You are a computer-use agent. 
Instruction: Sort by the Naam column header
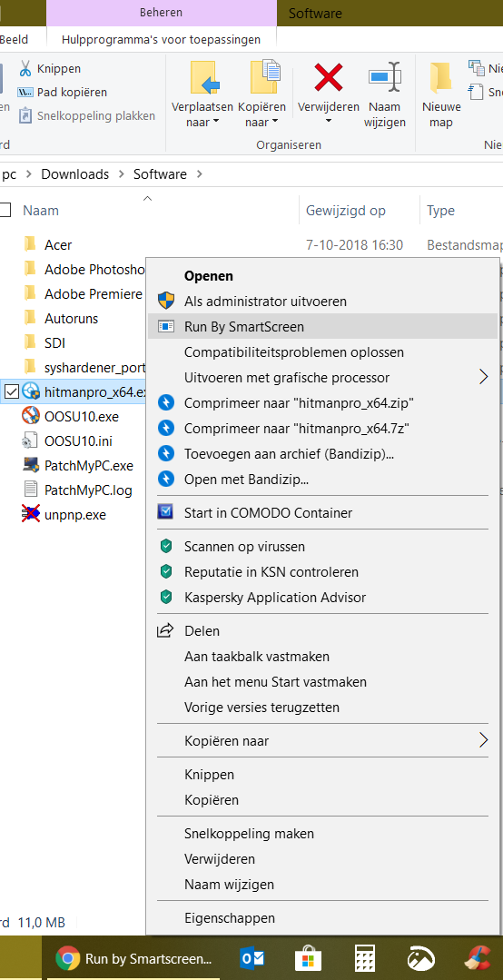point(41,211)
